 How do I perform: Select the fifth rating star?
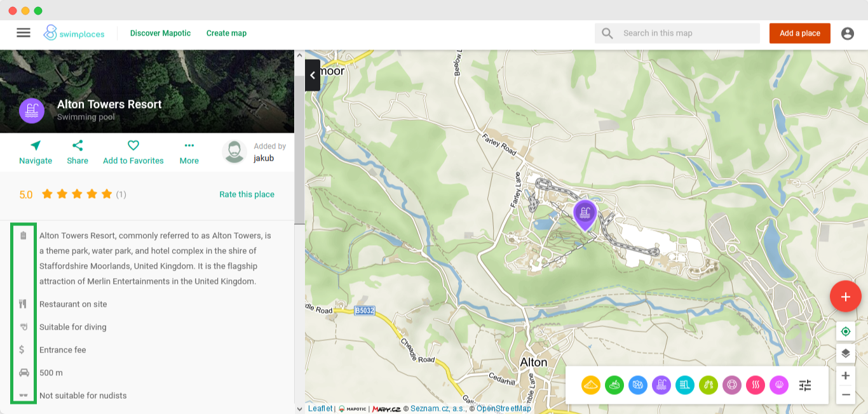[107, 194]
